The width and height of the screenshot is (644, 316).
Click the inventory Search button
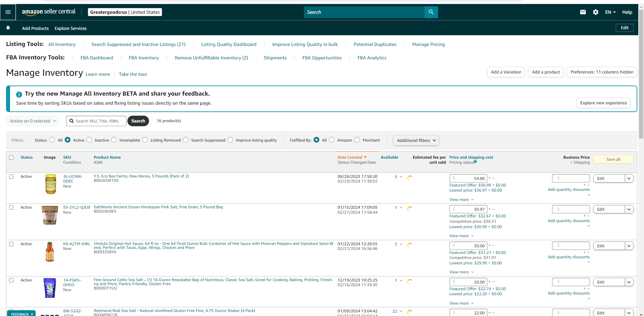click(138, 121)
